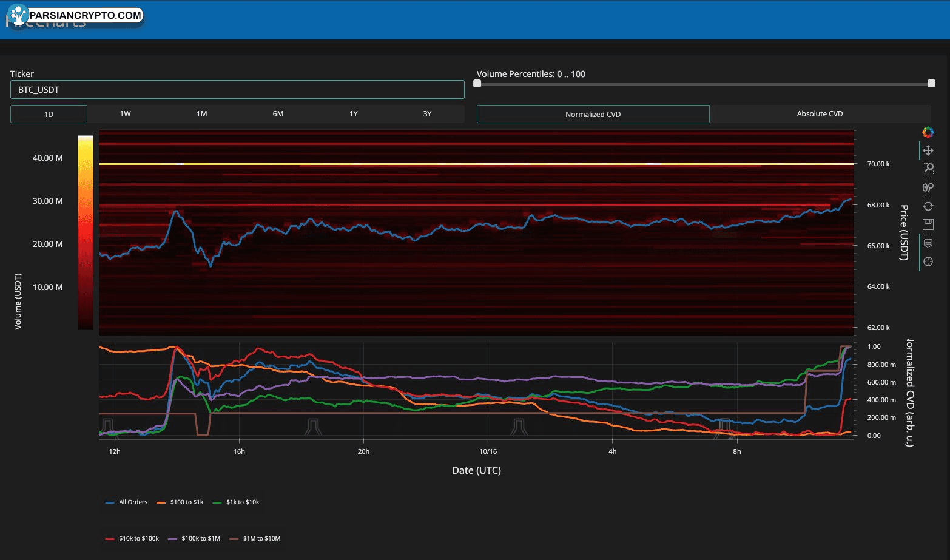Toggle the $100 to $1k legend series
950x560 pixels.
(x=180, y=502)
